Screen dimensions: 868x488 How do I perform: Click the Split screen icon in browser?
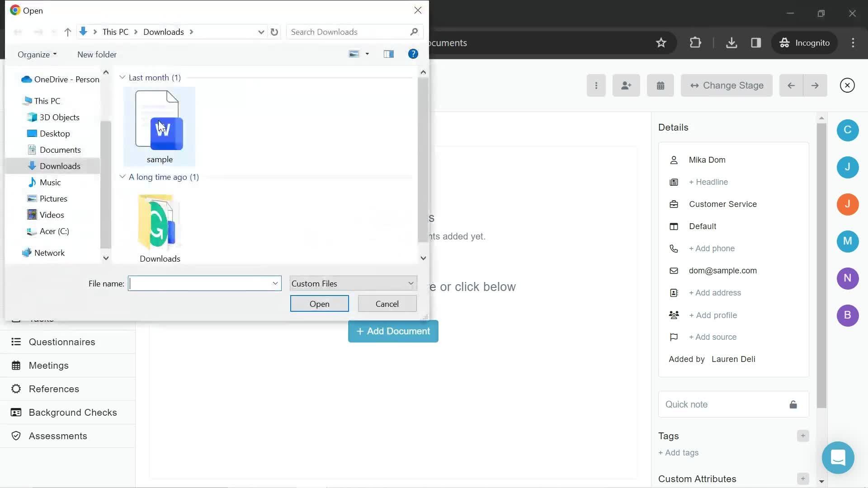pyautogui.click(x=756, y=42)
